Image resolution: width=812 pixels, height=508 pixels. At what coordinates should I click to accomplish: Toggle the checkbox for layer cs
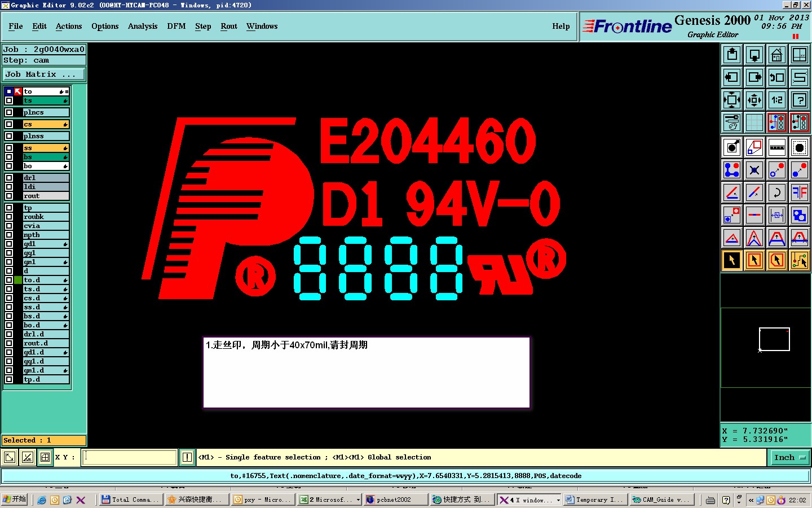pyautogui.click(x=9, y=124)
